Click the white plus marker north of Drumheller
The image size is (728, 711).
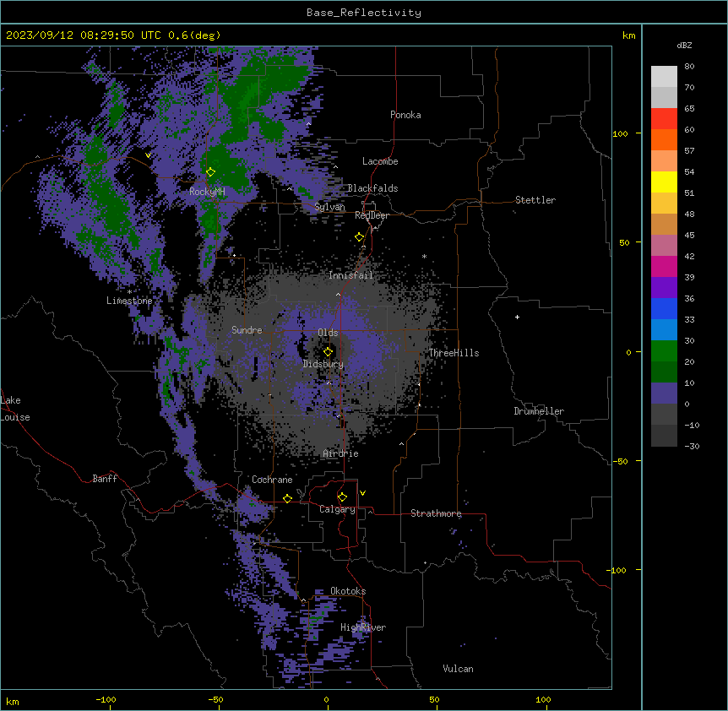(x=517, y=317)
